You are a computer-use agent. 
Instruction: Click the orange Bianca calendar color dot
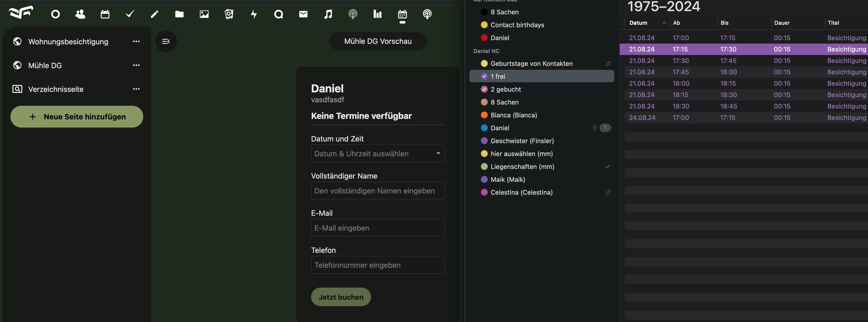pyautogui.click(x=484, y=115)
